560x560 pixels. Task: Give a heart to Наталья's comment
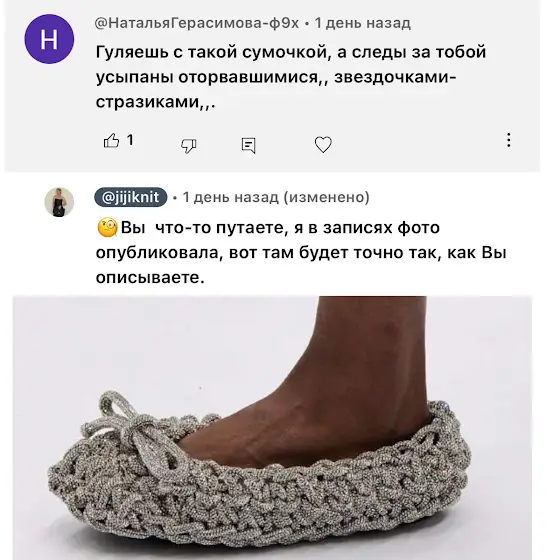point(323,145)
